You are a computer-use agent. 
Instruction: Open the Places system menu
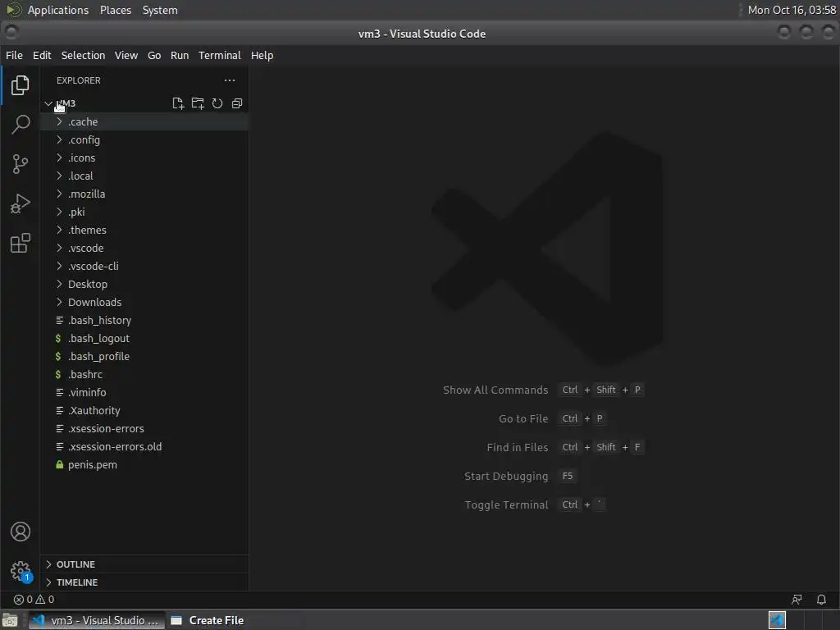tap(116, 10)
